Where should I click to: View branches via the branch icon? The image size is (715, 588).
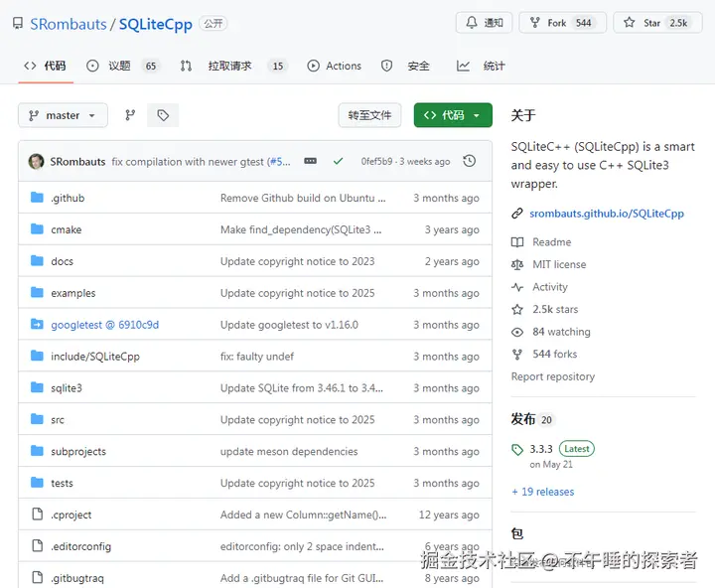pos(130,115)
